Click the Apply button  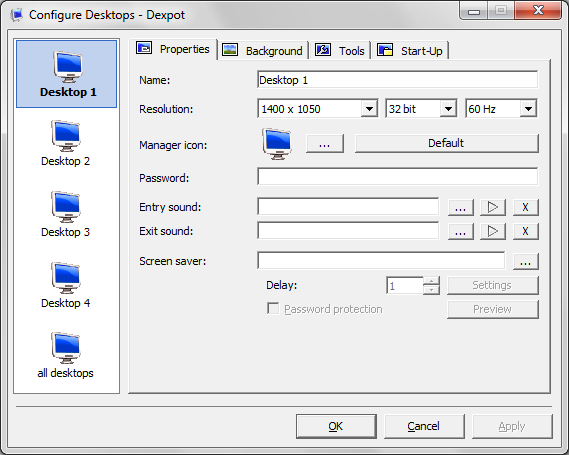(x=512, y=426)
